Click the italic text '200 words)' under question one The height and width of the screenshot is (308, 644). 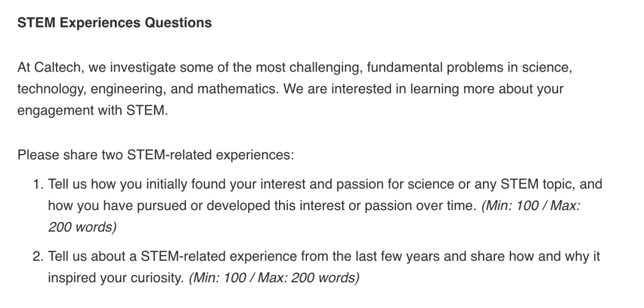tap(82, 227)
